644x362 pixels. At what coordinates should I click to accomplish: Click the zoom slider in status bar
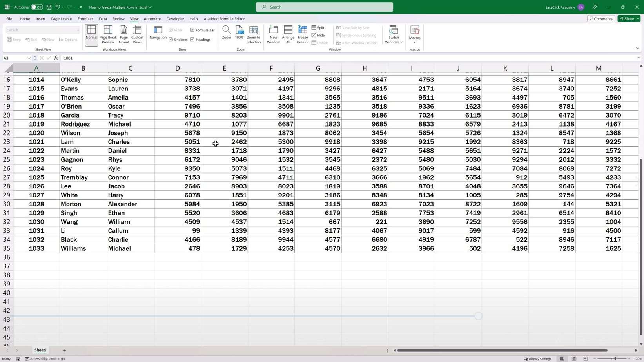point(615,359)
